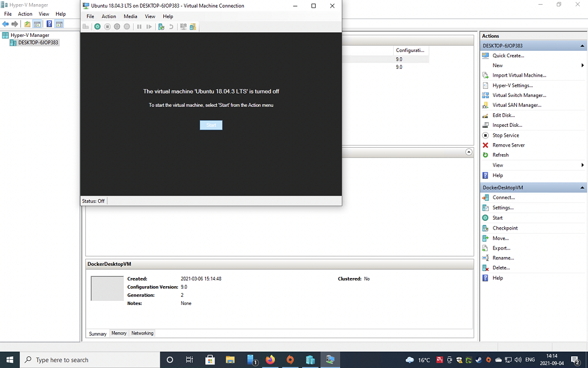Collapse DockerDesktopVM actions section header

tap(582, 188)
